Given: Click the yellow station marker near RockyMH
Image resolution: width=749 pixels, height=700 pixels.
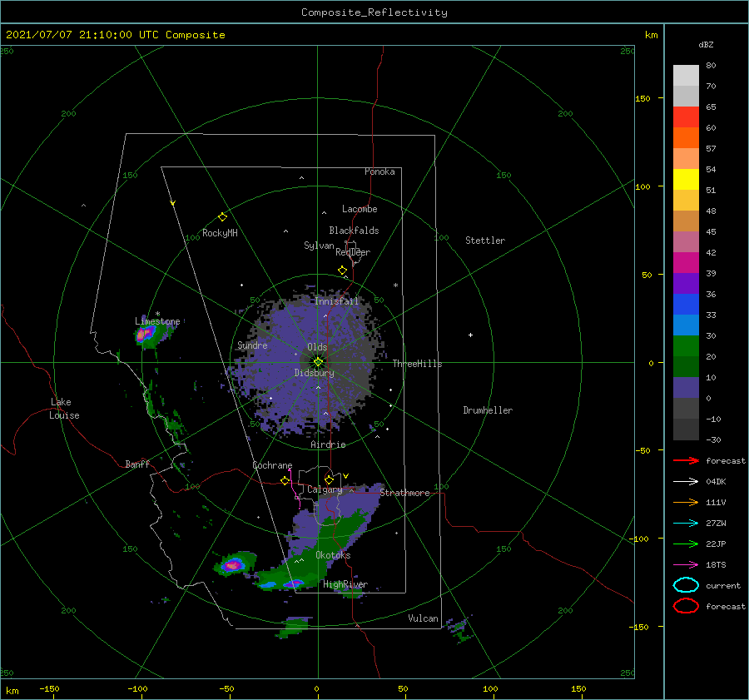Looking at the screenshot, I should (222, 217).
